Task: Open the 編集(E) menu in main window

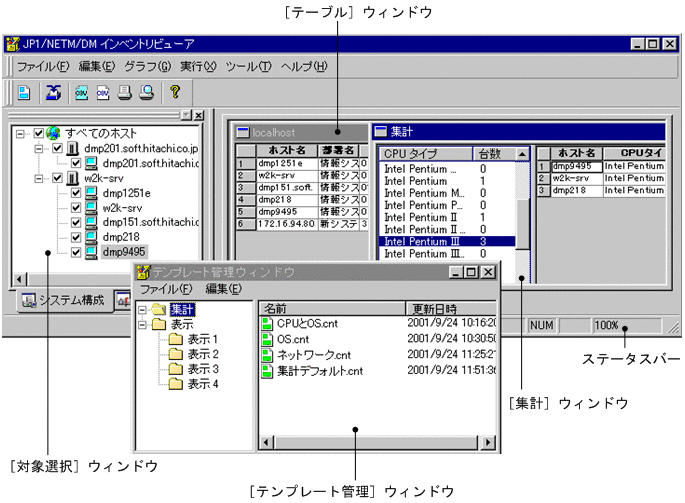Action: pos(97,66)
